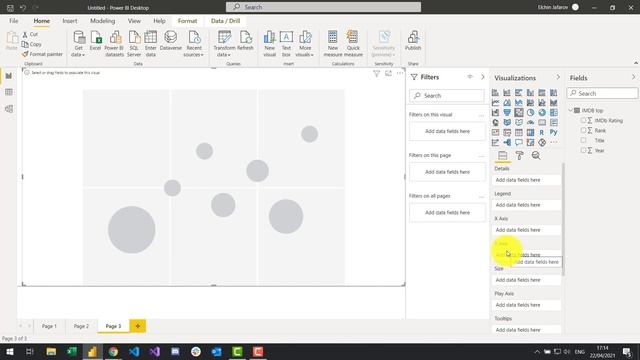
Task: Check the IMDb Rating field
Action: point(583,120)
